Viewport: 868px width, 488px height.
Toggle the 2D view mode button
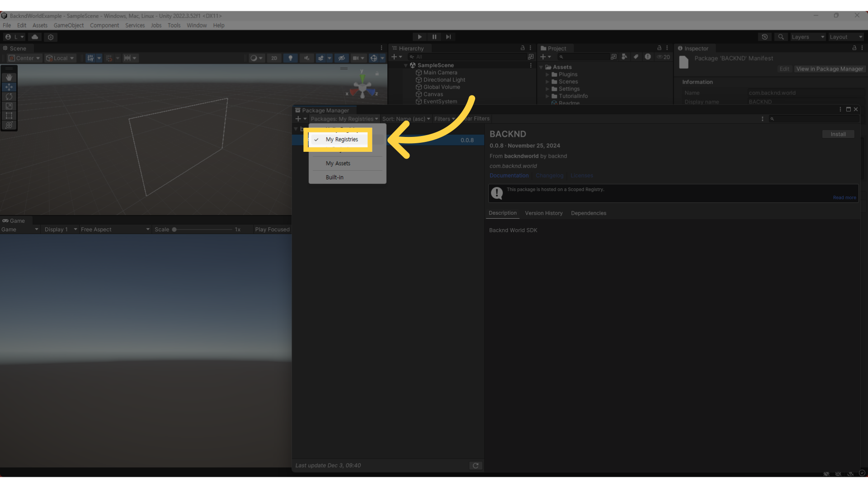pos(274,58)
